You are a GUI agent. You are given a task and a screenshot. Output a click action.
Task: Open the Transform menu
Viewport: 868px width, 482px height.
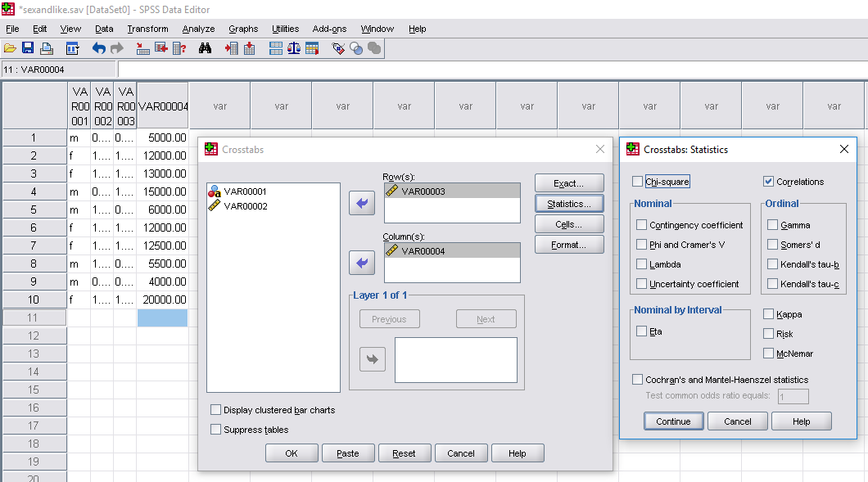[x=147, y=29]
